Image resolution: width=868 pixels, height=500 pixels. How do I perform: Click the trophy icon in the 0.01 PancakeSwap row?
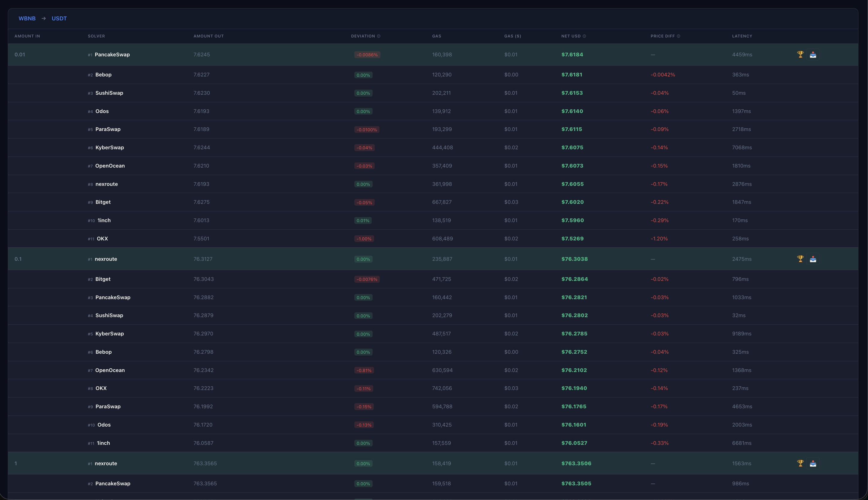[800, 54]
